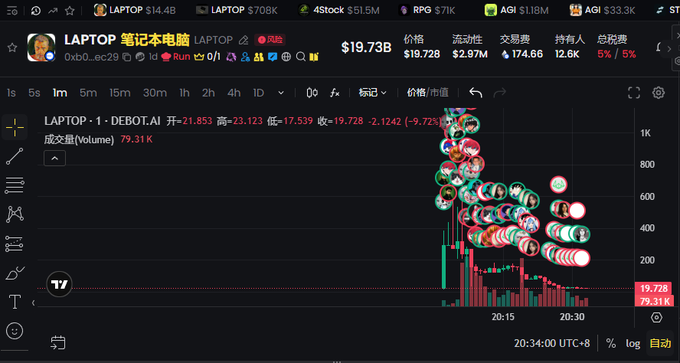Select the horizontal lines Fibonacci tool
This screenshot has height=363, width=680.
click(x=15, y=186)
